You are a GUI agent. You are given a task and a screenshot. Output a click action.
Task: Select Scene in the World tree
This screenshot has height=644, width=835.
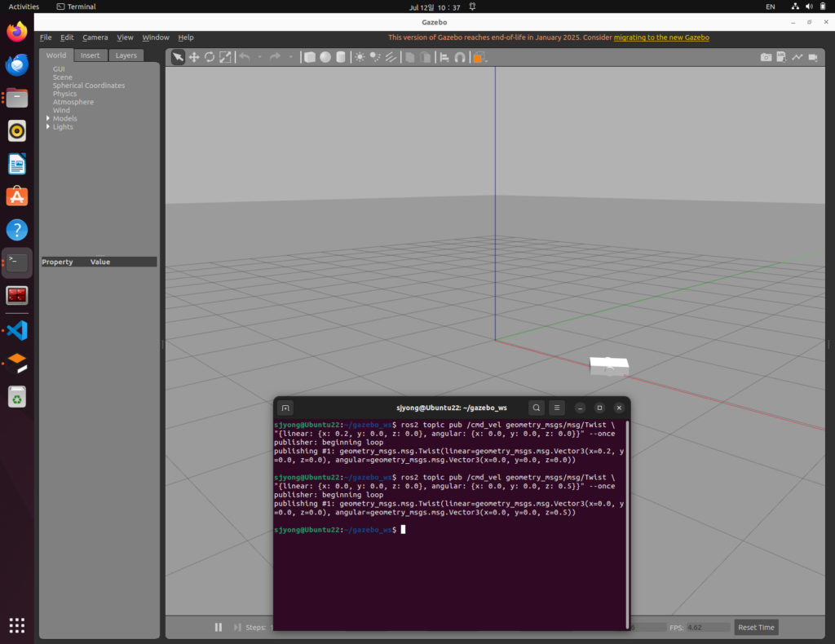coord(62,77)
